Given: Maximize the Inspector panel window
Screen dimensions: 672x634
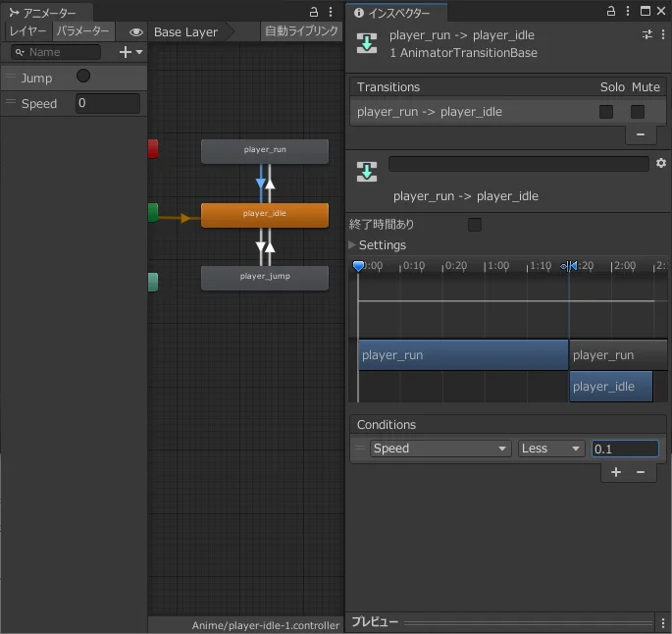Looking at the screenshot, I should click(x=645, y=11).
